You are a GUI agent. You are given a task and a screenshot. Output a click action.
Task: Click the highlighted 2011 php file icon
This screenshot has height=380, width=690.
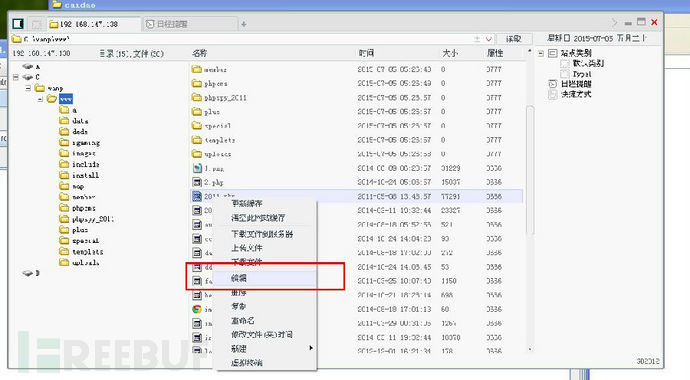click(197, 196)
